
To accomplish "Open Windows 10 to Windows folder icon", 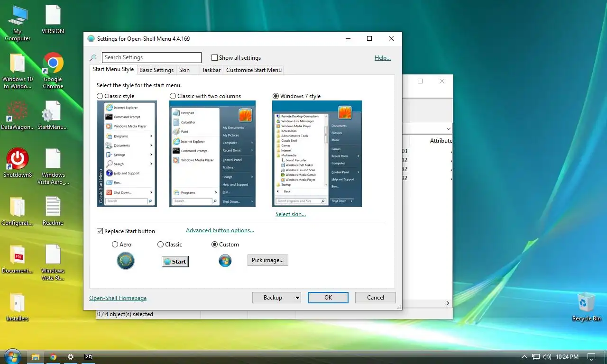I will 18,71.
